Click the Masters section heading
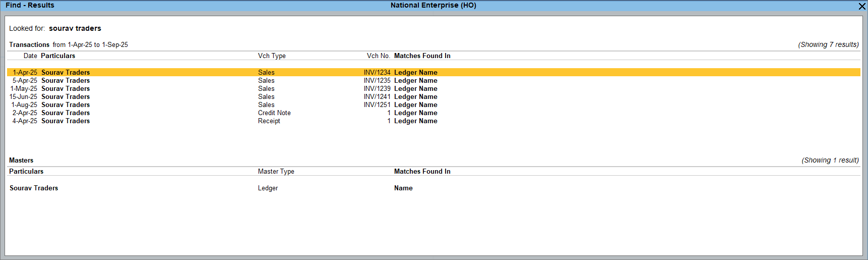The height and width of the screenshot is (260, 868). [21, 160]
